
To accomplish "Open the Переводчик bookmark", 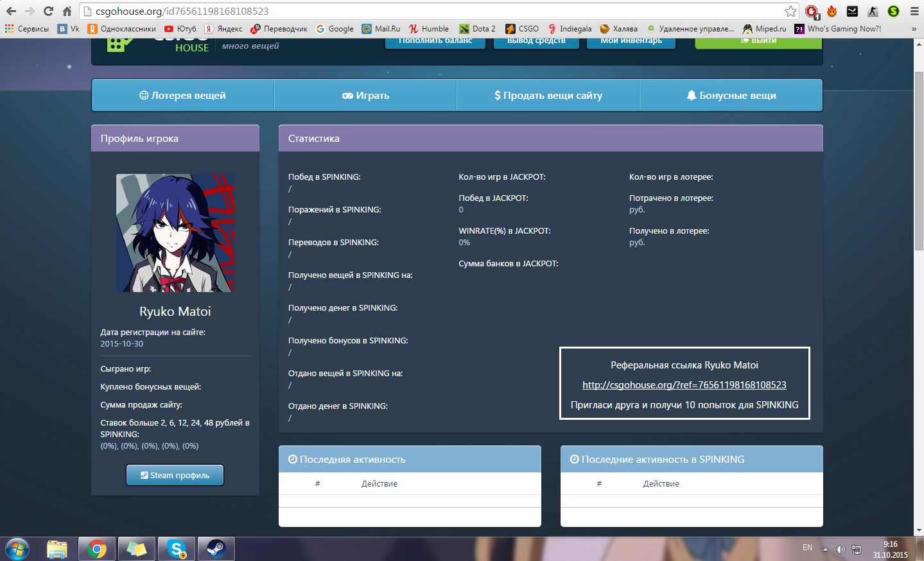I will pyautogui.click(x=279, y=29).
